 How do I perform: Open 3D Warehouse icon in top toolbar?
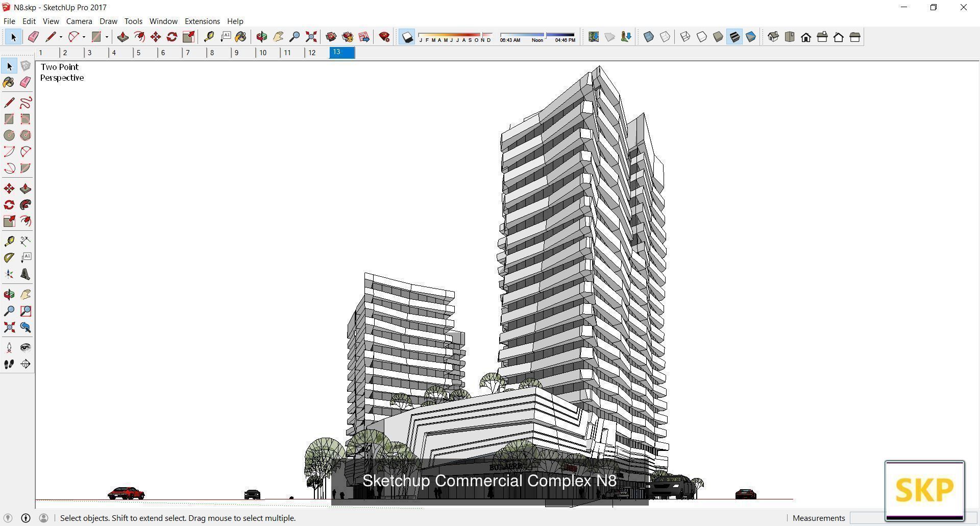pyautogui.click(x=331, y=37)
